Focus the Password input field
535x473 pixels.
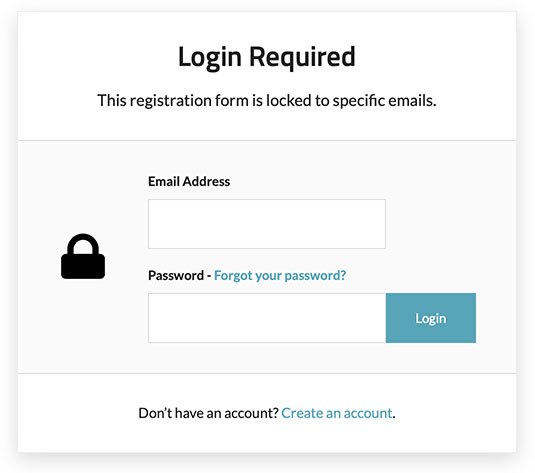pos(267,318)
